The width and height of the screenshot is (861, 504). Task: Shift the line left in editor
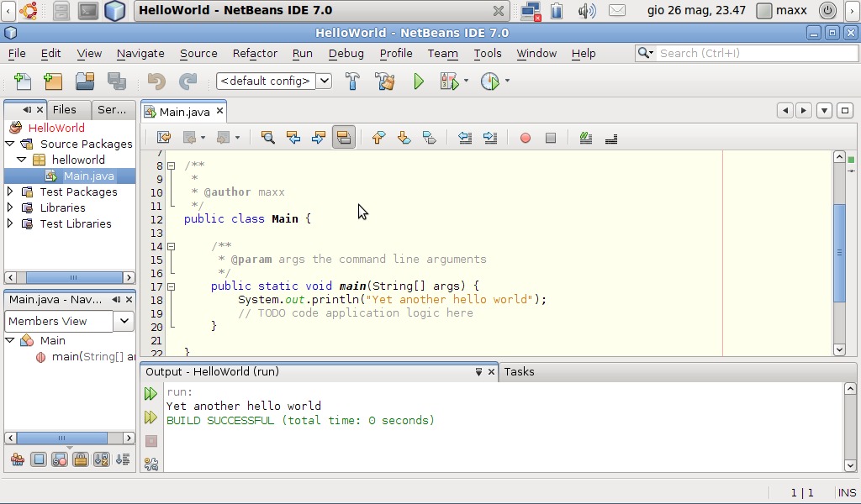click(x=464, y=138)
